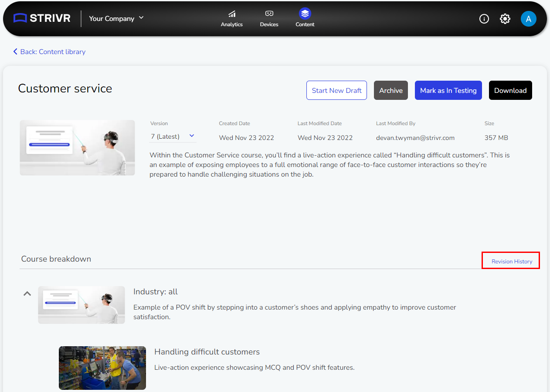The height and width of the screenshot is (392, 550).
Task: Open the Content section
Action: (x=305, y=18)
